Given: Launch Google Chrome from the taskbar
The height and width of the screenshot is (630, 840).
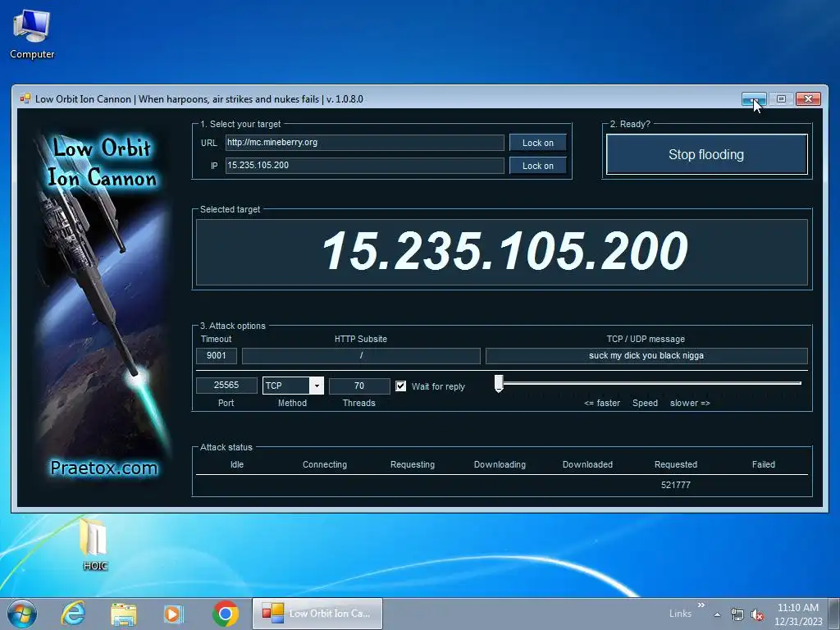Looking at the screenshot, I should [x=225, y=614].
